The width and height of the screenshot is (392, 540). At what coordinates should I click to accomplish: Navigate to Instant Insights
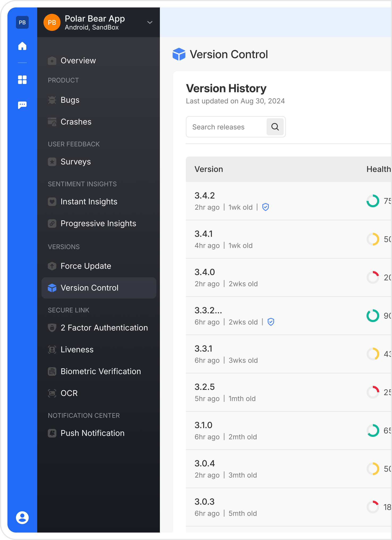click(x=89, y=202)
